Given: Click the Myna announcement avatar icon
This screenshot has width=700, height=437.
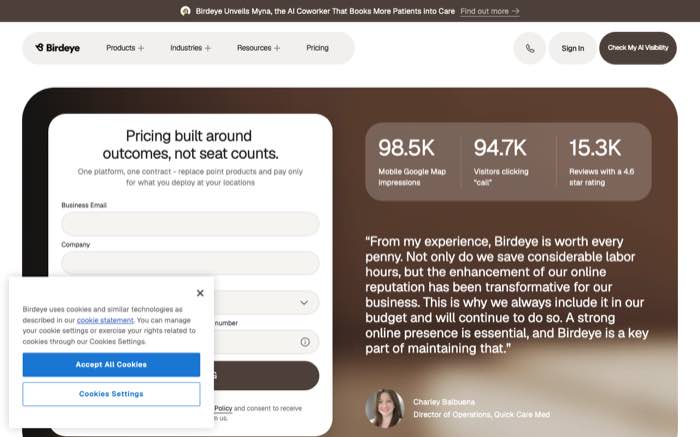Looking at the screenshot, I should [x=185, y=11].
